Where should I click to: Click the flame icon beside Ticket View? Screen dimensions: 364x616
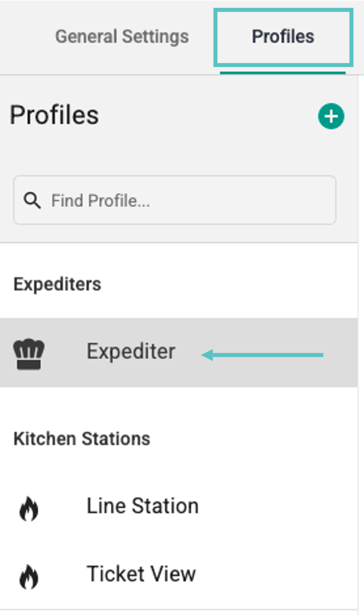(x=29, y=577)
